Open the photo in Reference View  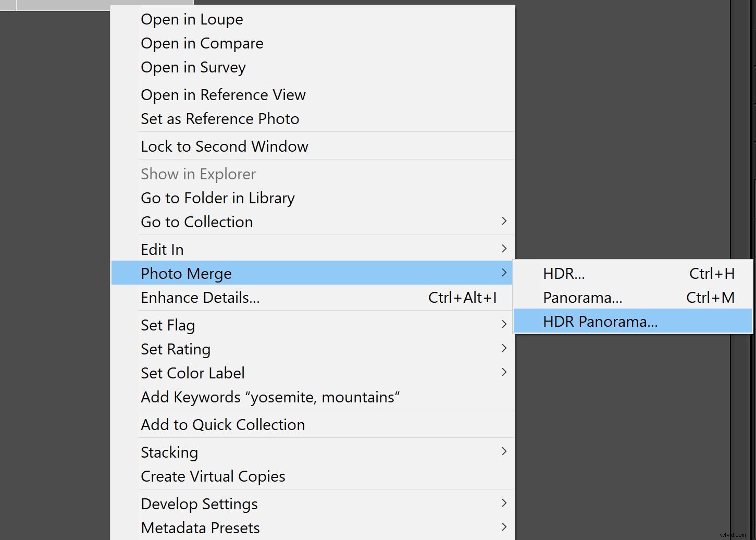click(223, 95)
